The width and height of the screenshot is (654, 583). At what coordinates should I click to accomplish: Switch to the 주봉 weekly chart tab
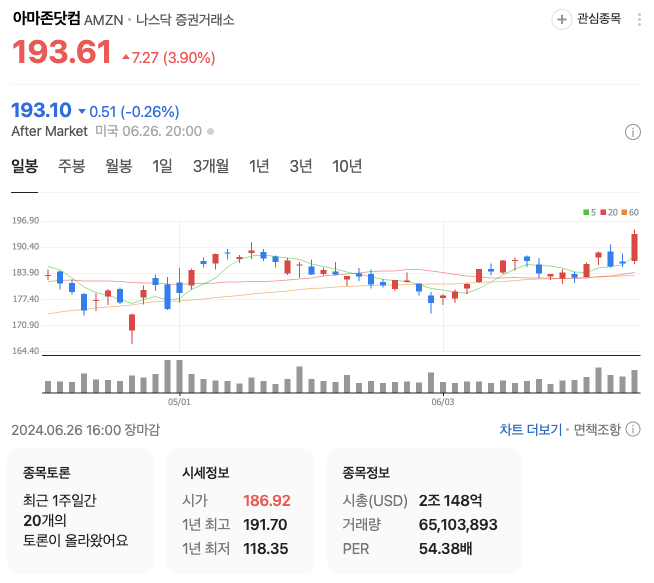point(71,166)
